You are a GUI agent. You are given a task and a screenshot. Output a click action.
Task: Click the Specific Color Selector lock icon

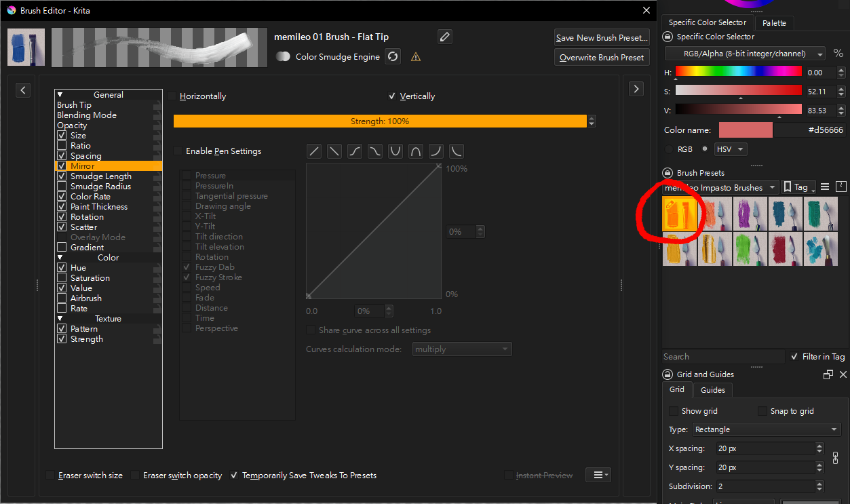(x=668, y=37)
